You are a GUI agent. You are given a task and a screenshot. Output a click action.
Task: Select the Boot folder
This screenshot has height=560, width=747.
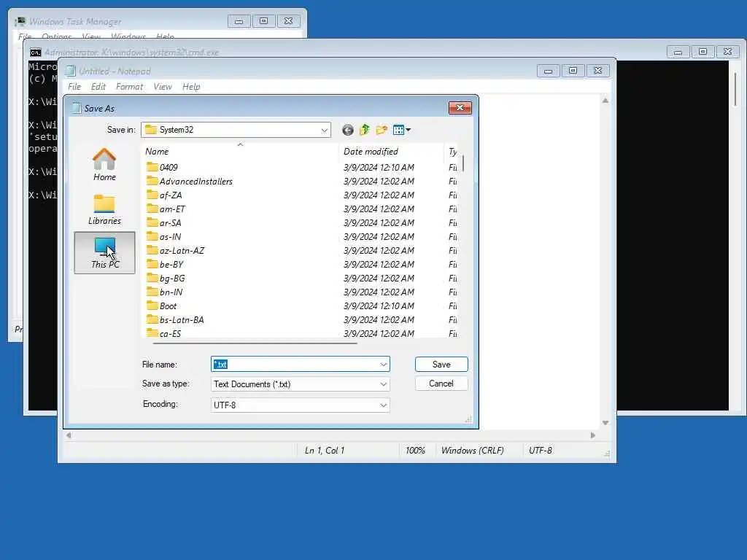161,306
